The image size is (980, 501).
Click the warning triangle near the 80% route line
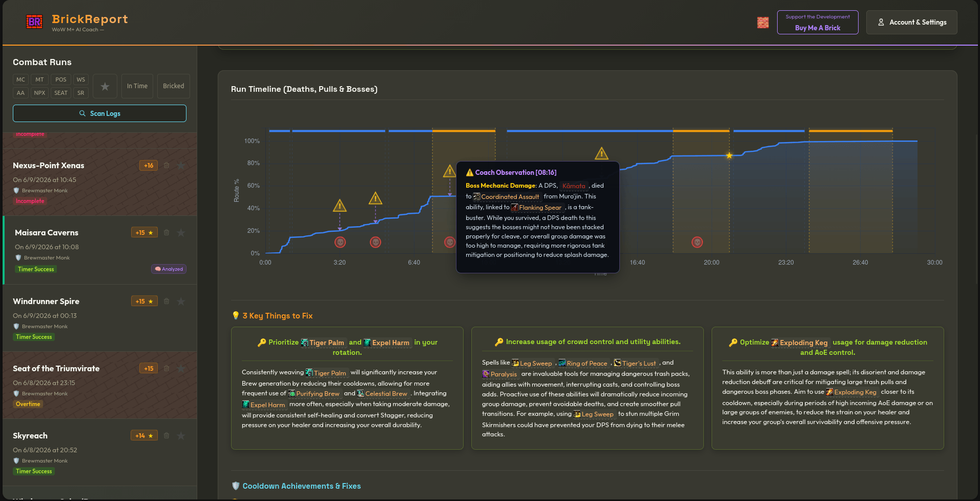pyautogui.click(x=601, y=153)
